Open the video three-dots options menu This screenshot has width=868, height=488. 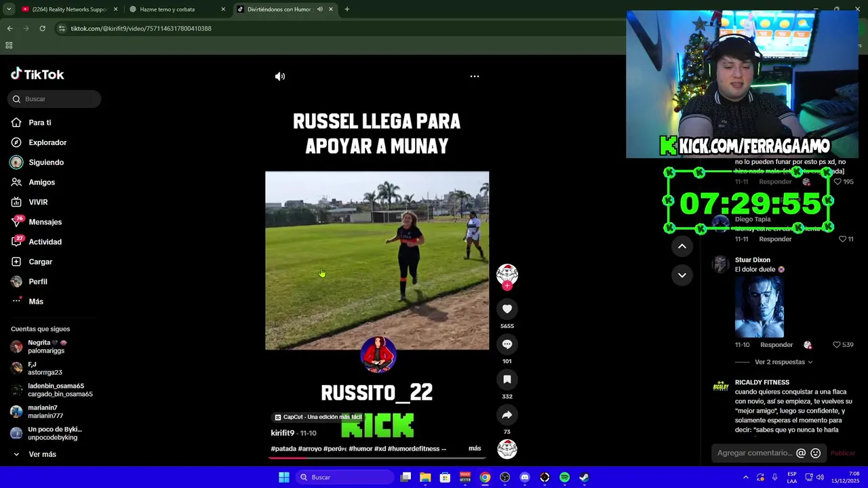pos(475,77)
